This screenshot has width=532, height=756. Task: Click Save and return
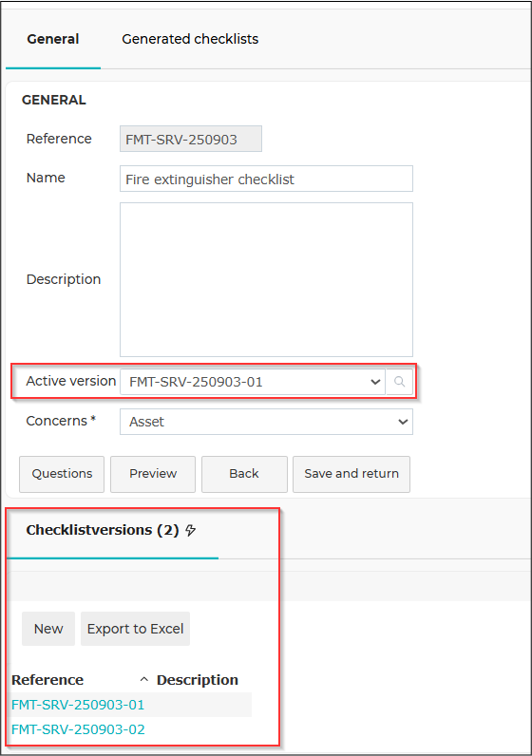point(351,474)
